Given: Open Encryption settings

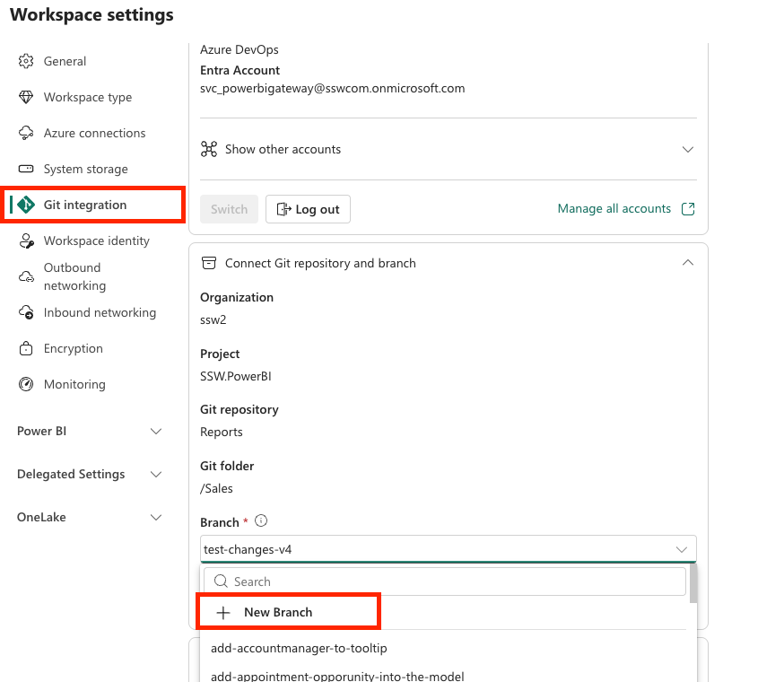Looking at the screenshot, I should coord(73,348).
